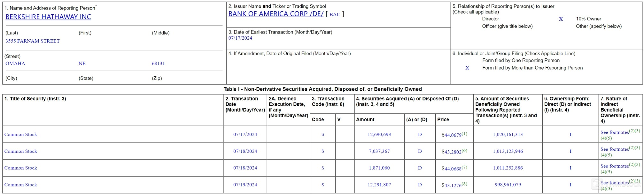
Task: Select the Director relationship option
Action: (x=490, y=19)
